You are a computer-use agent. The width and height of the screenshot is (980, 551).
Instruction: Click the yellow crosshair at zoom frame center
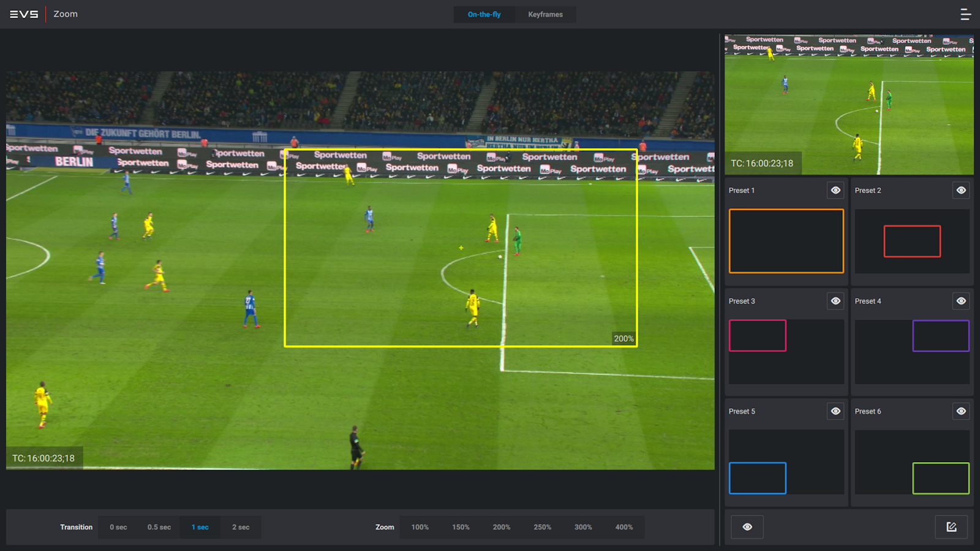click(x=461, y=248)
